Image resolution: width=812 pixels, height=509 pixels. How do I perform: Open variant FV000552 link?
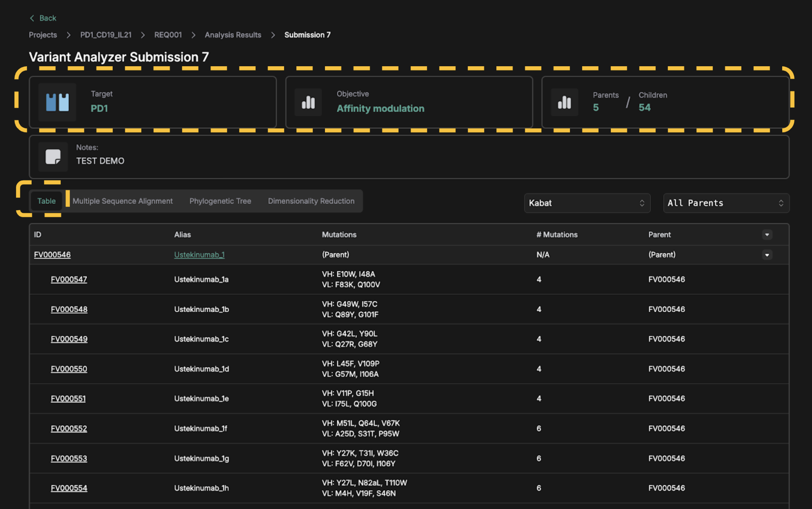tap(69, 428)
